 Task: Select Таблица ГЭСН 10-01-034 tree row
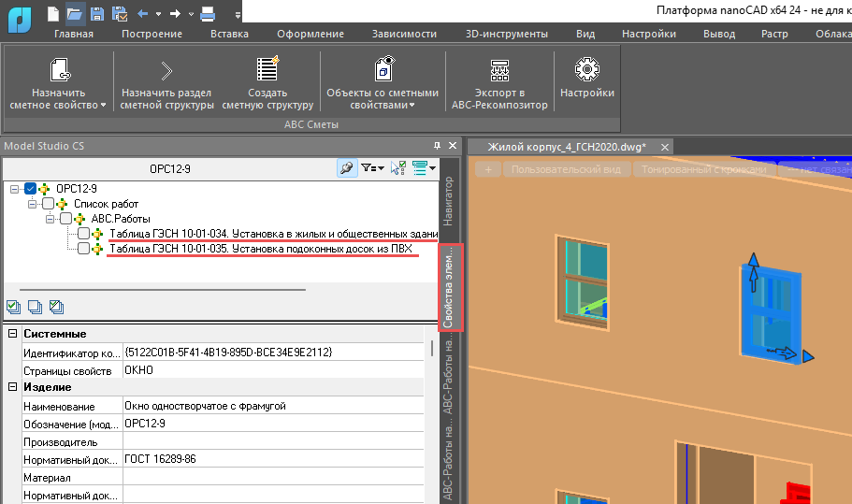pyautogui.click(x=274, y=234)
